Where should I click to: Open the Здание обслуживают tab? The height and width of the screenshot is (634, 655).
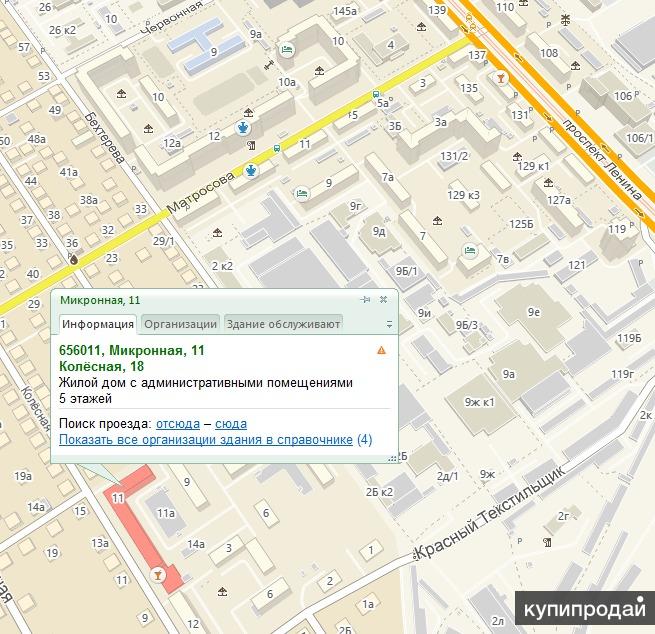(x=283, y=324)
